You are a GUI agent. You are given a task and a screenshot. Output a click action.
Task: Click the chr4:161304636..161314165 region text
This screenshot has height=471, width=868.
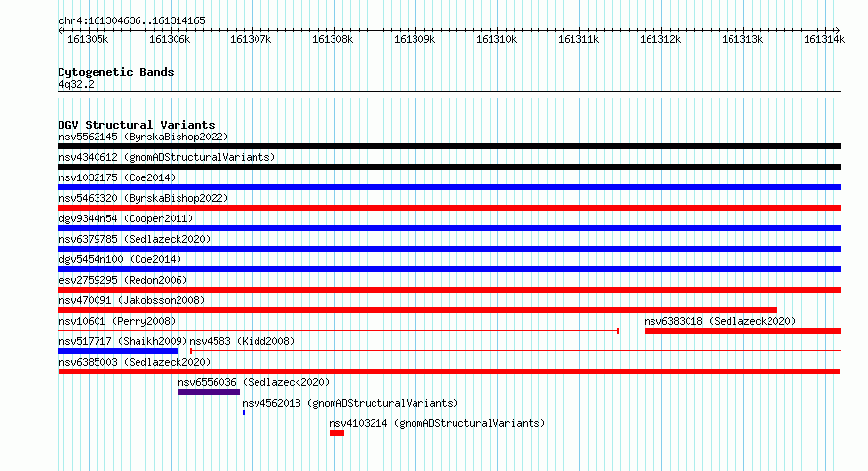click(132, 20)
